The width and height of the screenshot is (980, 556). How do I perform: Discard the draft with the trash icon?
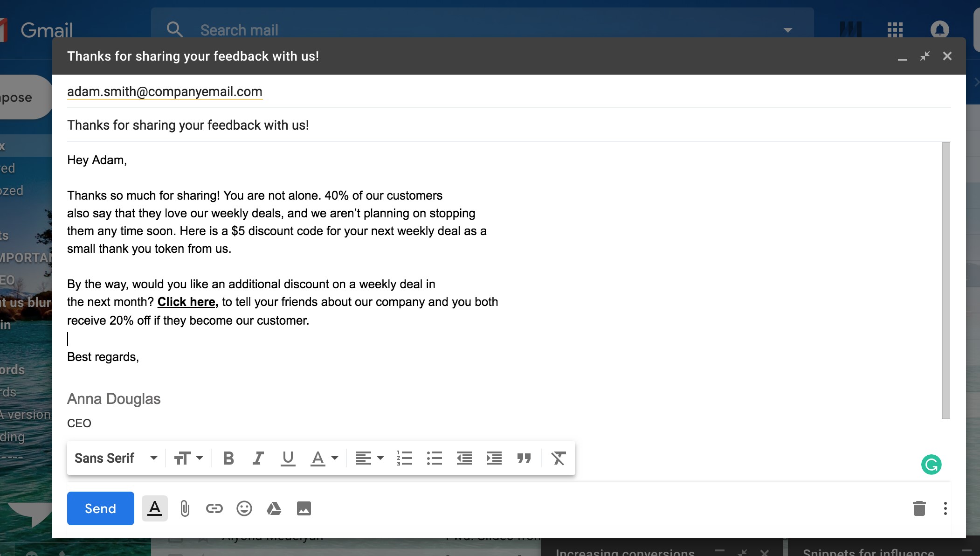click(919, 508)
